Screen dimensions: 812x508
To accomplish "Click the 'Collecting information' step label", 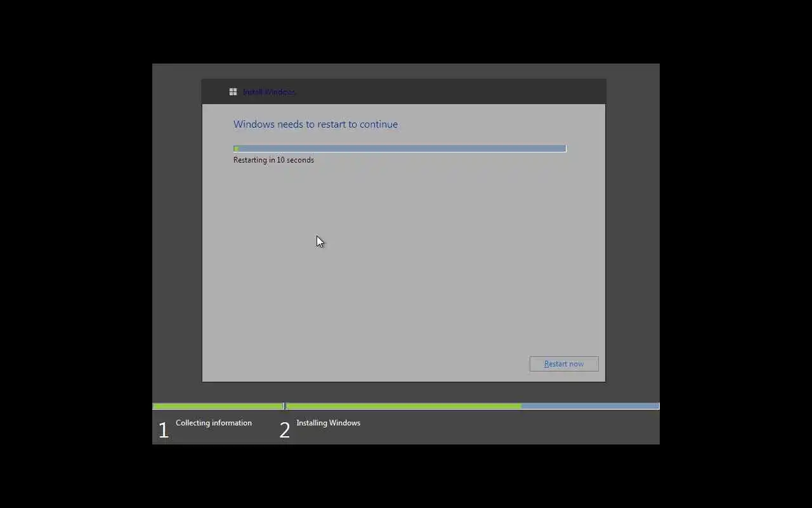I will click(x=214, y=423).
